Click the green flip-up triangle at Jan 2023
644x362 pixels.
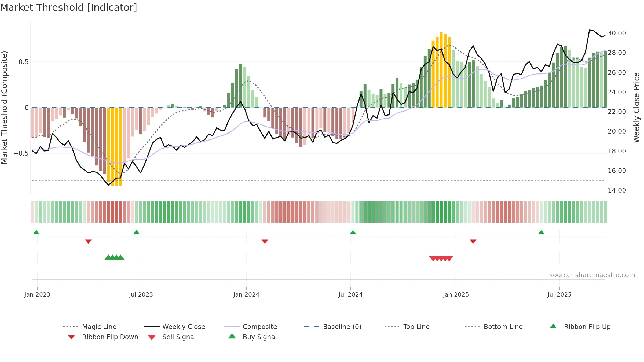pyautogui.click(x=36, y=232)
